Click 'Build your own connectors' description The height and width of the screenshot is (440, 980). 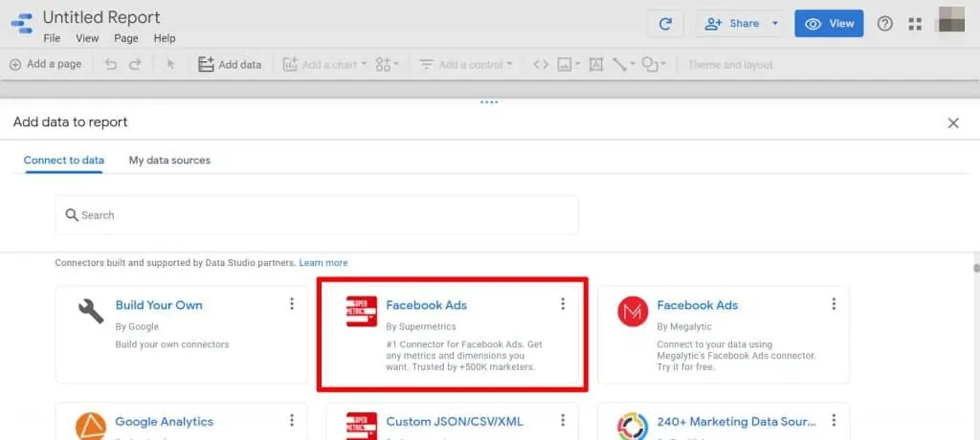pyautogui.click(x=172, y=344)
